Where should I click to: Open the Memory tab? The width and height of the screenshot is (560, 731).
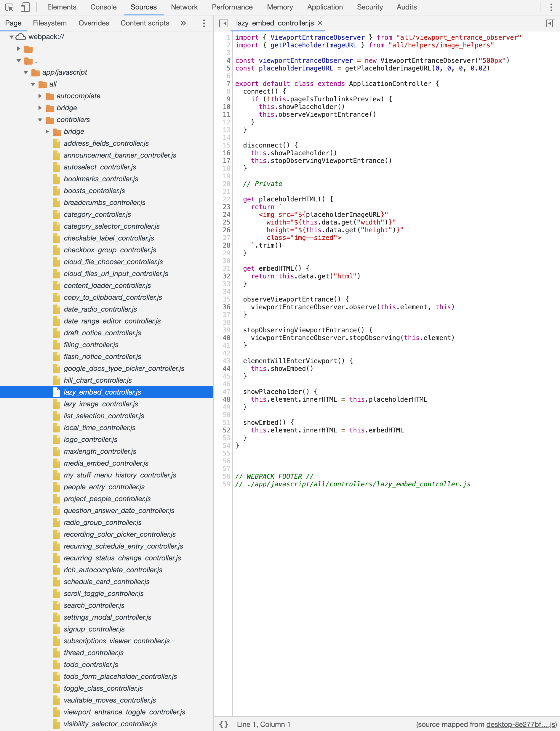point(280,7)
